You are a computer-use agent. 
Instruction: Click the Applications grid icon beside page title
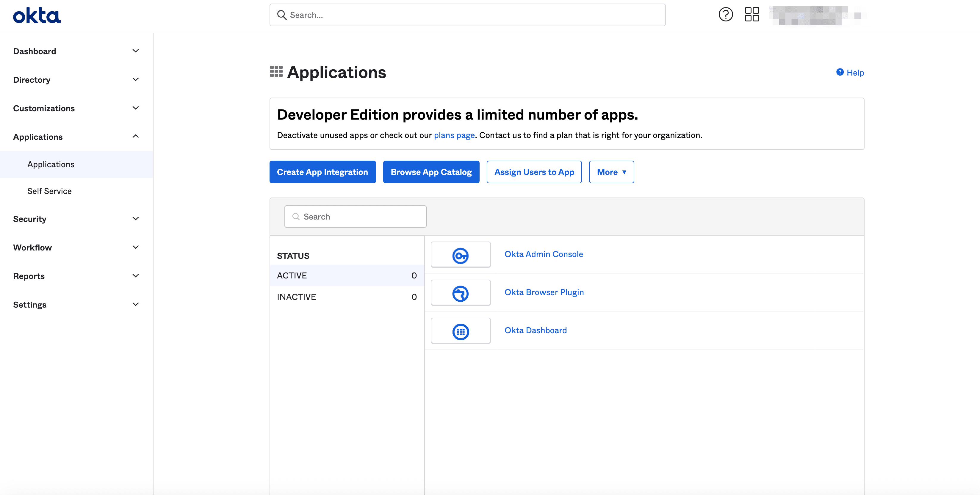coord(276,71)
